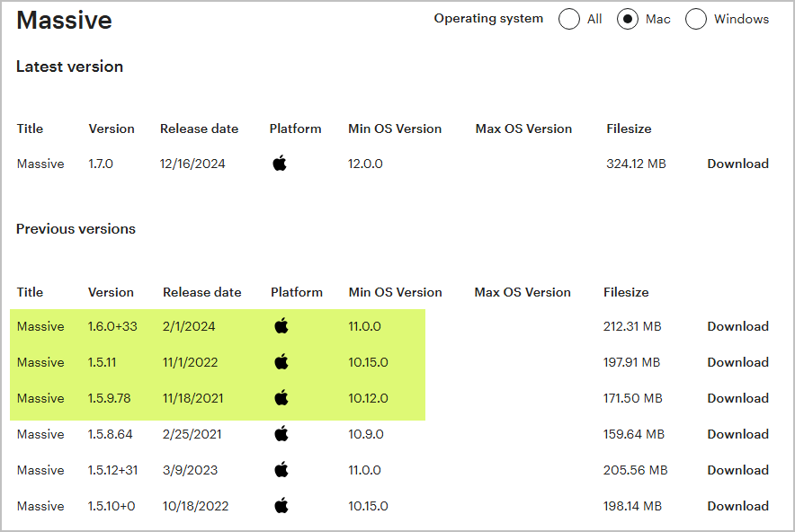
Task: Click the Apple icon in the 1.5.9.78 row
Action: coord(281,398)
